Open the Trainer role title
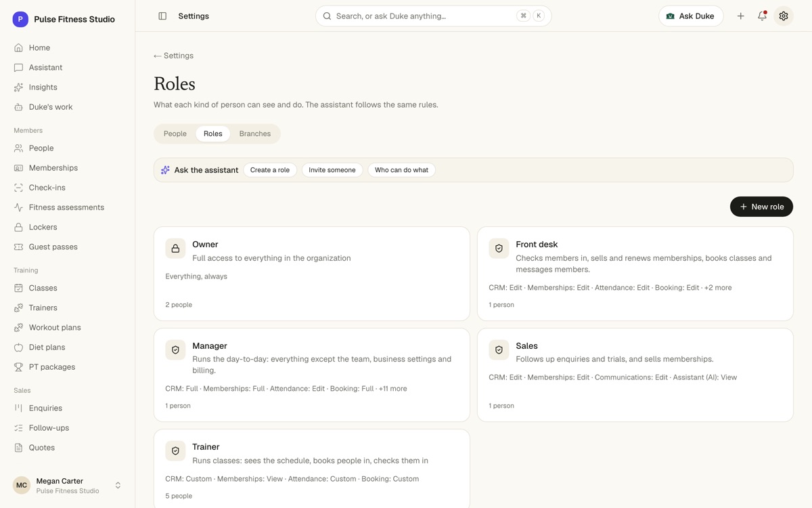Viewport: 812px width, 508px height. tap(206, 447)
